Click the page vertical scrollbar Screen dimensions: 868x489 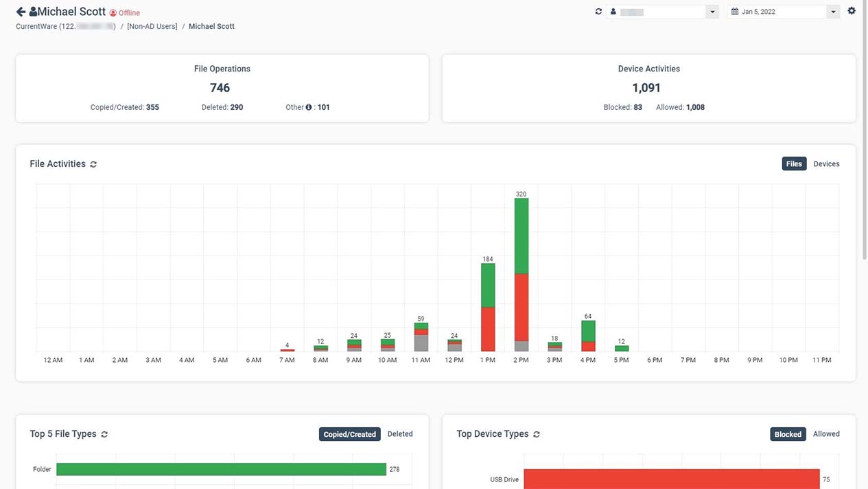tap(865, 130)
